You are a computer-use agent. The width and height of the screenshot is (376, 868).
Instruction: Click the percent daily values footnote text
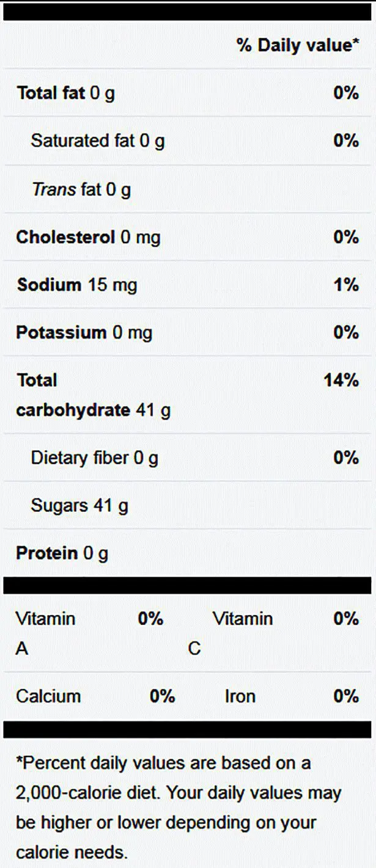[179, 808]
